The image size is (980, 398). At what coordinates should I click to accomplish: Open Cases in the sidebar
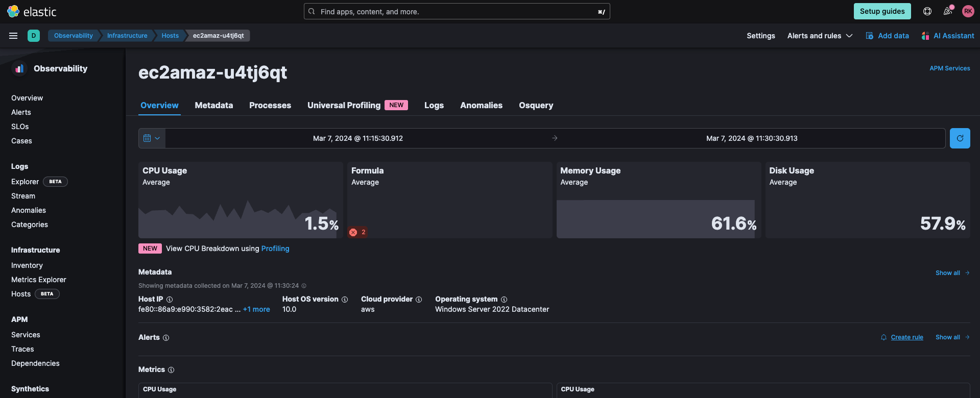click(21, 141)
